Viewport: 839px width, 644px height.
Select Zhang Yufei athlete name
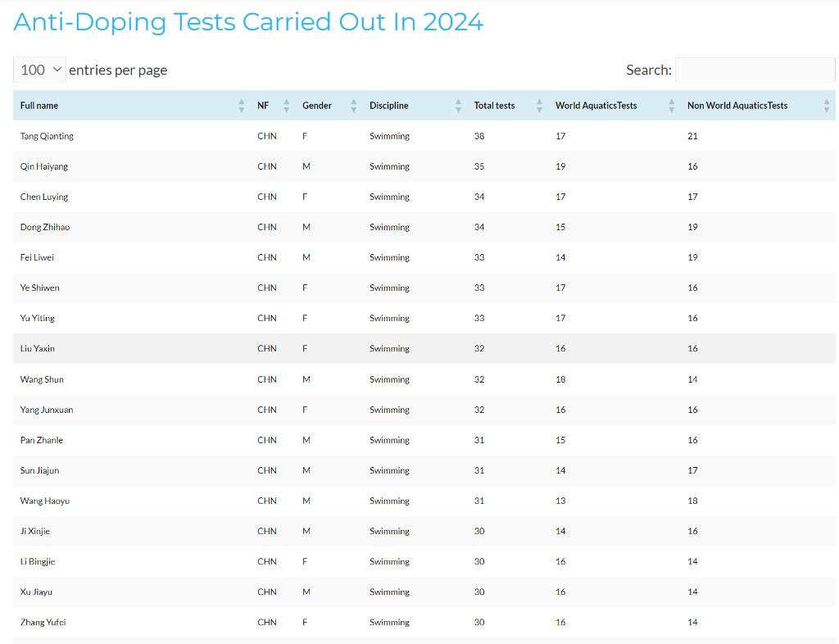tap(43, 622)
